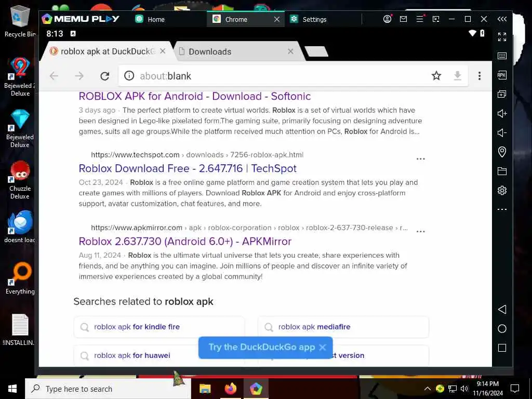Image resolution: width=532 pixels, height=399 pixels.
Task: Open options dots for TechSpot result
Action: coord(420,159)
